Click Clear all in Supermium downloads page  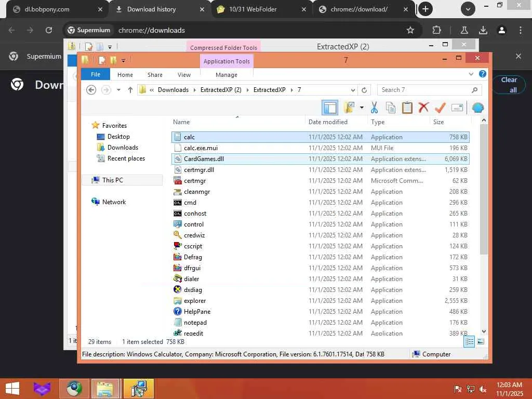coord(509,85)
